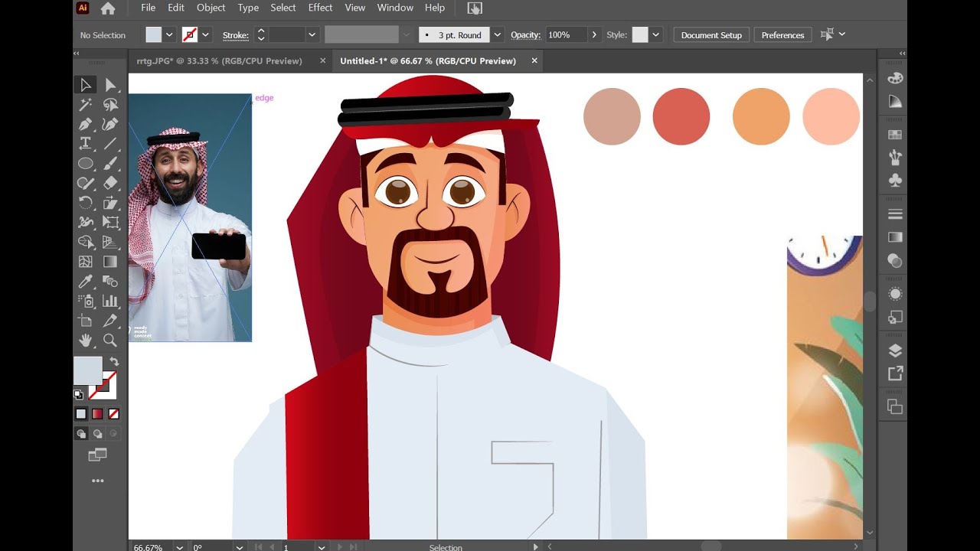This screenshot has width=980, height=551.
Task: Expand the Opacity slider arrow
Action: pos(594,35)
